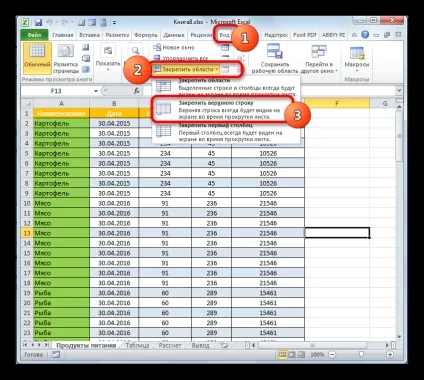Click the Excel application icon in title bar
Screen dimensions: 424x380
25,23
